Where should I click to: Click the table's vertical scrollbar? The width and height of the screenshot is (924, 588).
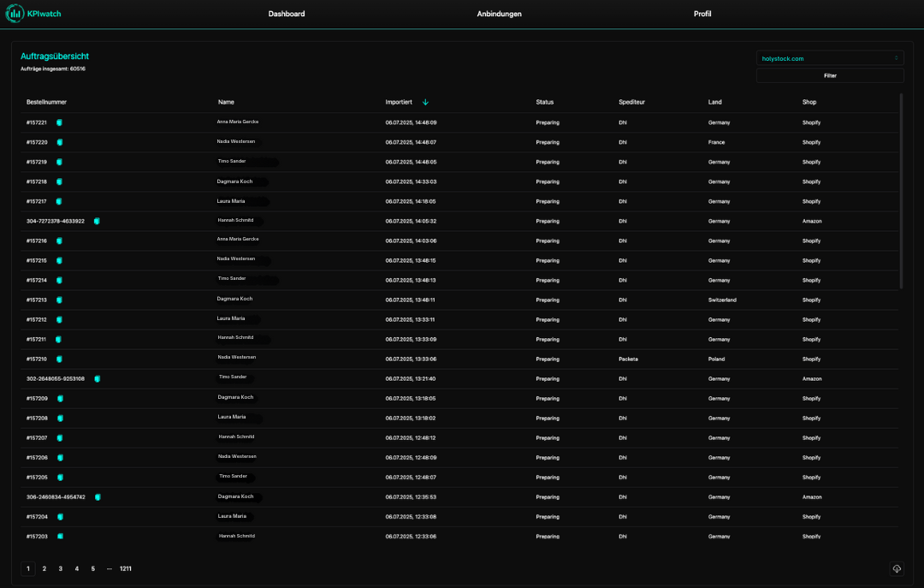point(901,192)
